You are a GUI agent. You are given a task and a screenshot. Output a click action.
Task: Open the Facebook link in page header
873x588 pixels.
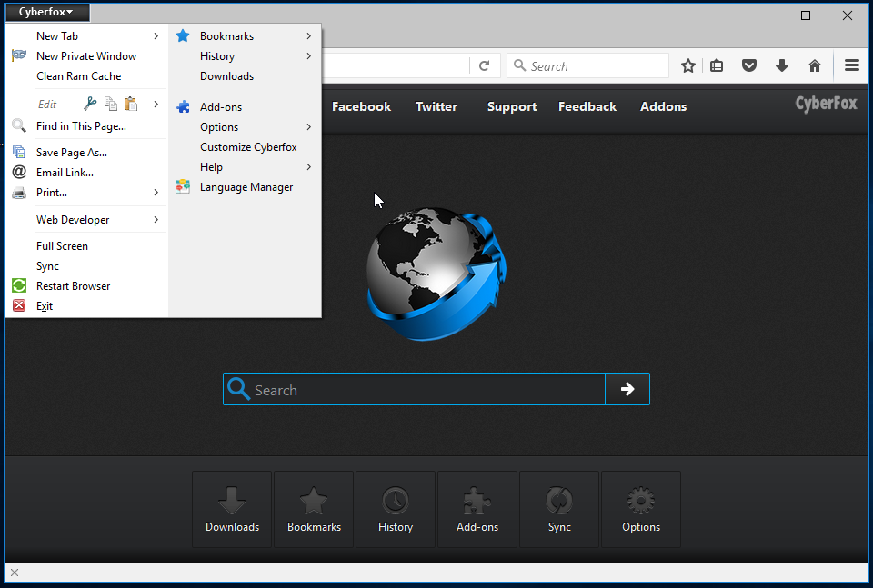[361, 106]
